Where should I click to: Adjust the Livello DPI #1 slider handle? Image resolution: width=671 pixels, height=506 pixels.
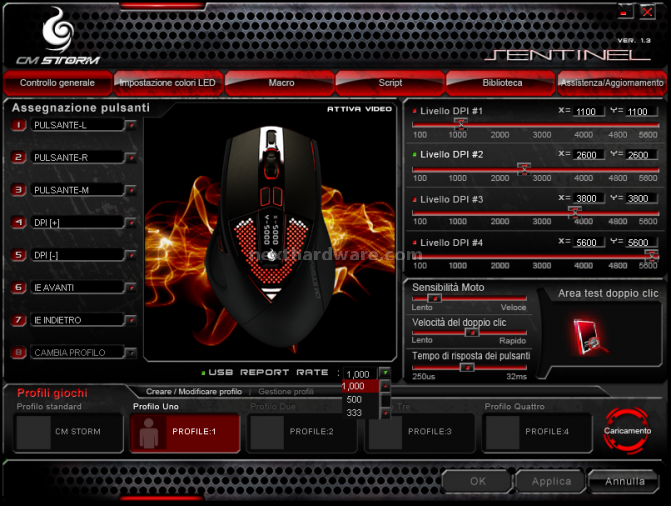pyautogui.click(x=460, y=124)
